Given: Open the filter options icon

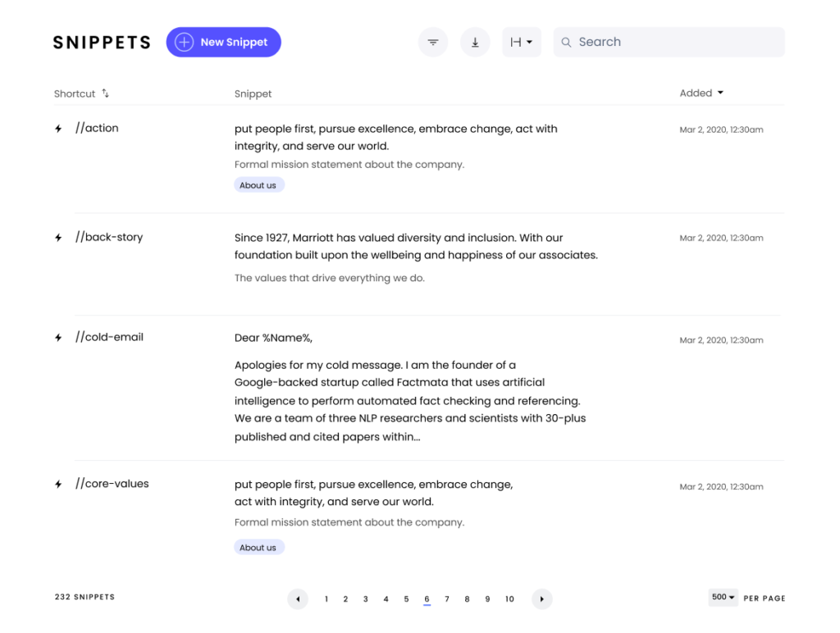Looking at the screenshot, I should pos(433,43).
